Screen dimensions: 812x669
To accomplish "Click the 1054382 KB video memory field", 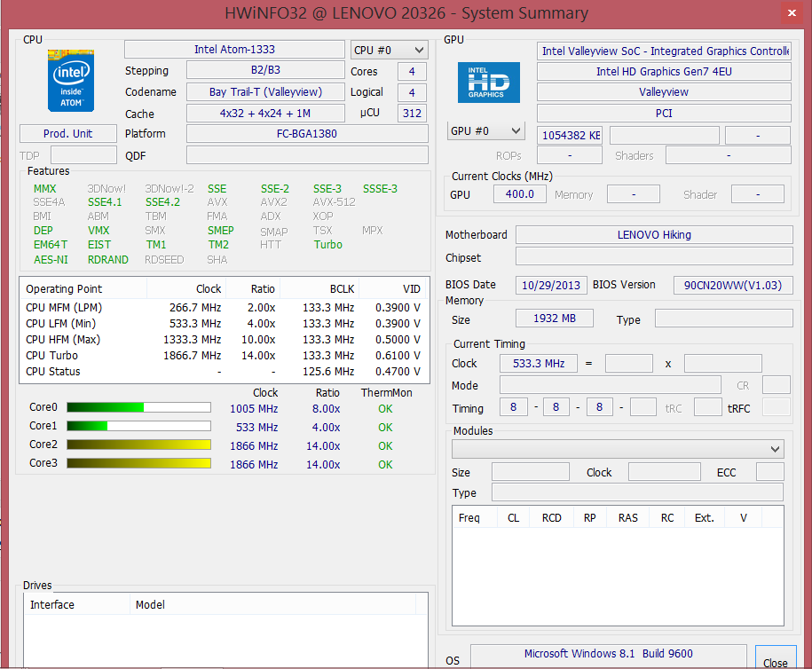I will [x=570, y=135].
